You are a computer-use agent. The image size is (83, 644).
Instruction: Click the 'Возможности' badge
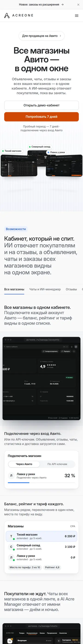click(x=16, y=229)
